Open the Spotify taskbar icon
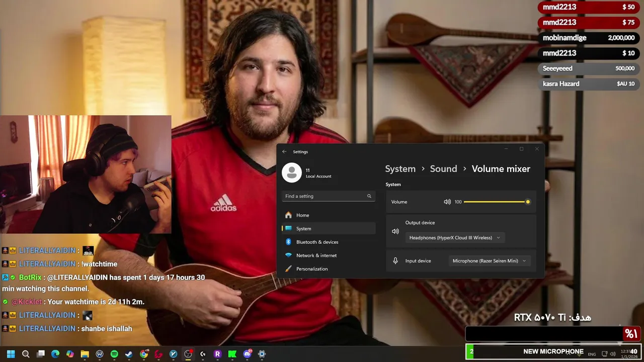 [114, 354]
